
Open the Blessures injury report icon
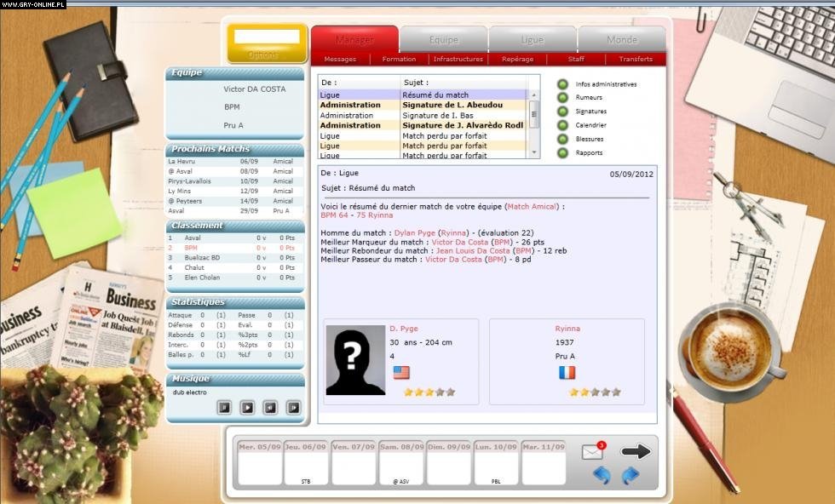pos(562,139)
